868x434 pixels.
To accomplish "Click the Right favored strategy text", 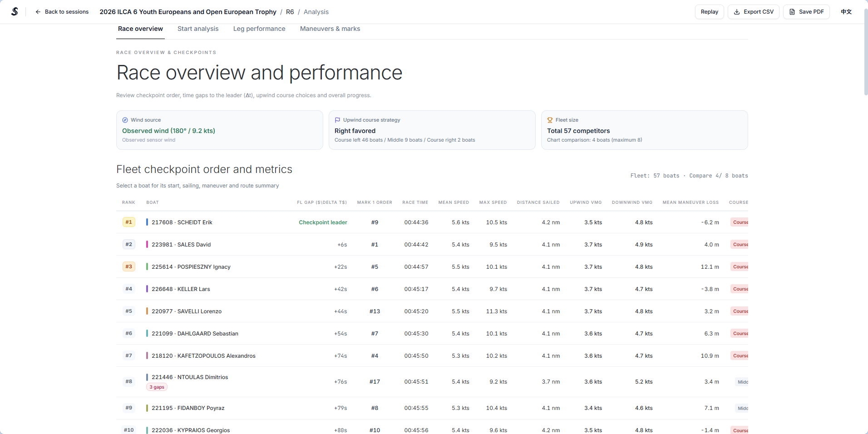I will point(355,131).
